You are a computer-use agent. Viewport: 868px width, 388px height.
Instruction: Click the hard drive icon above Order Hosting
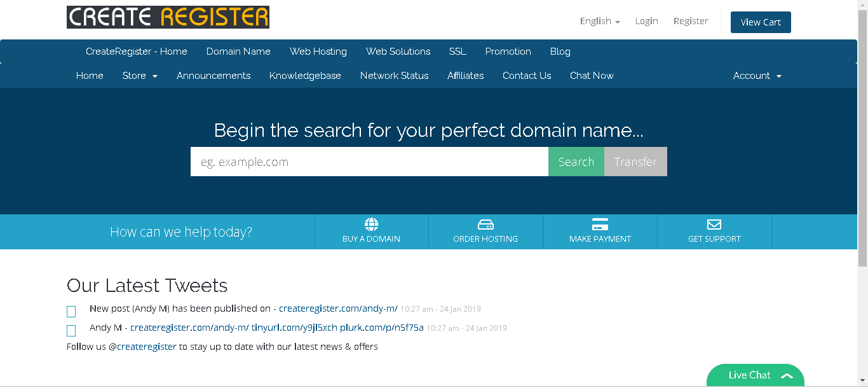pyautogui.click(x=485, y=225)
